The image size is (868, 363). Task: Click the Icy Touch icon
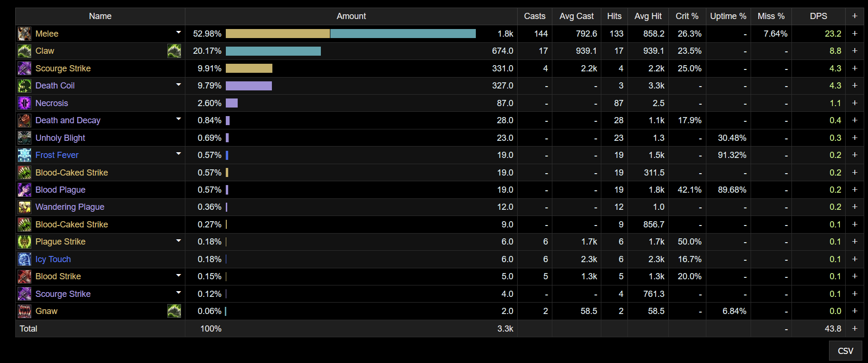[x=24, y=259]
